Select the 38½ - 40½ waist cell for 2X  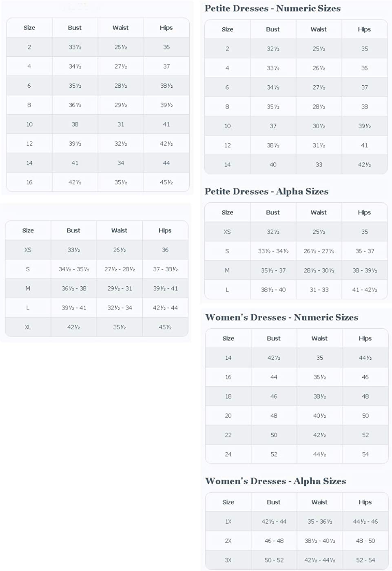(x=320, y=541)
